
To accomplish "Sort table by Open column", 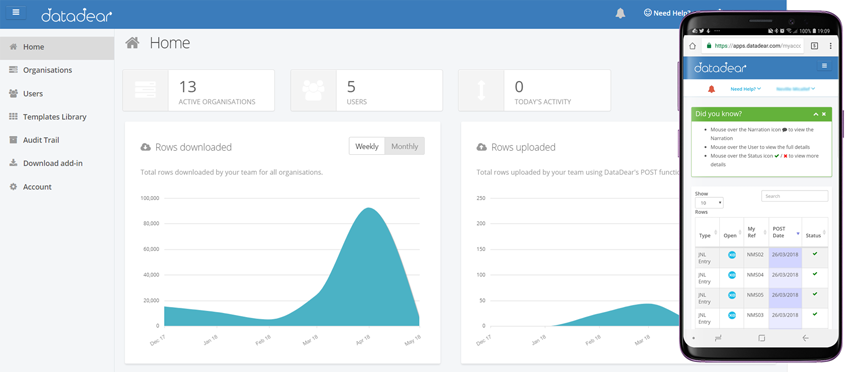I will [732, 233].
